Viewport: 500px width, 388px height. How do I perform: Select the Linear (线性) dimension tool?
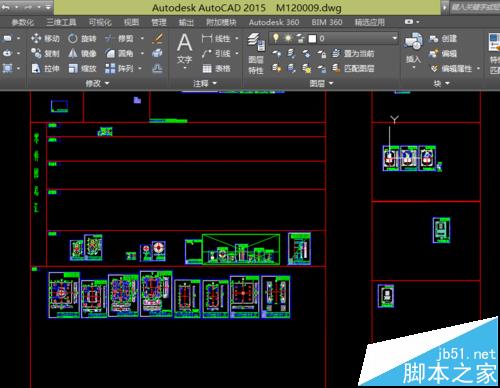pyautogui.click(x=216, y=38)
